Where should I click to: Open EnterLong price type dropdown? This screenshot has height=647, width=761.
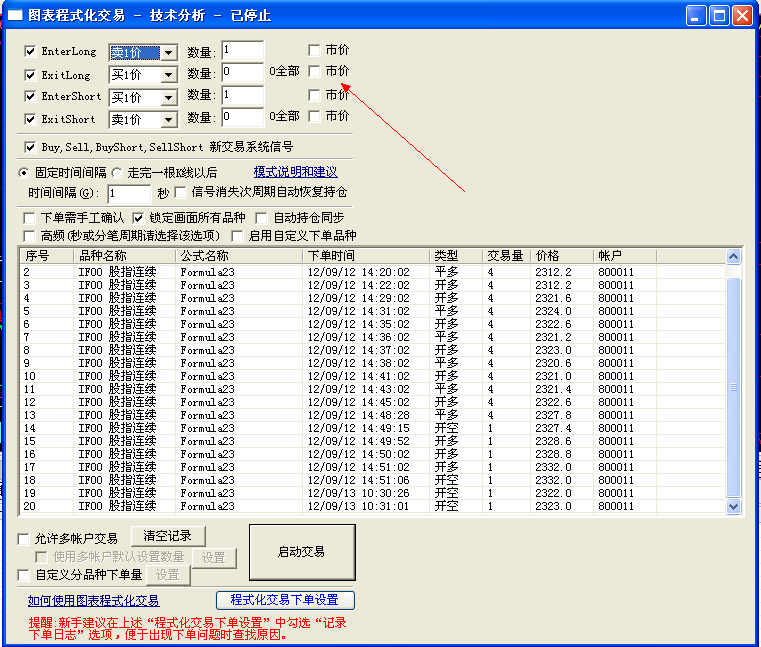(x=168, y=52)
